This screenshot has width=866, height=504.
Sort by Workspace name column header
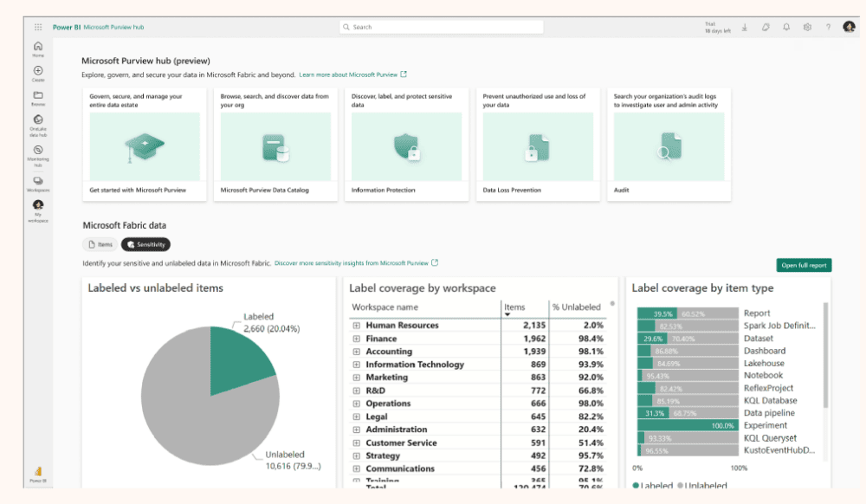(385, 307)
